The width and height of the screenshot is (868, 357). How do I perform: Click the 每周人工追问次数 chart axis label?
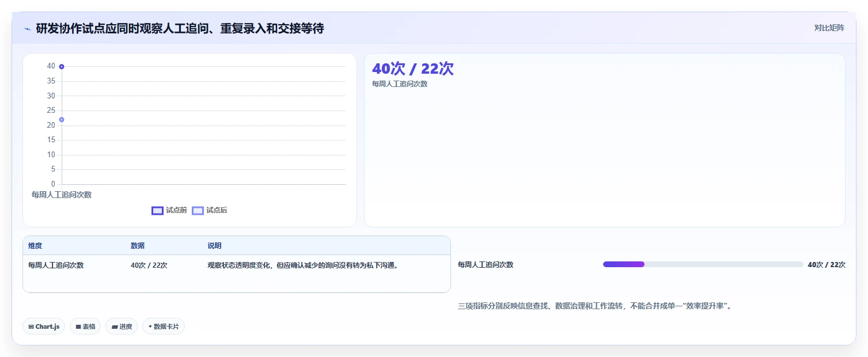[62, 195]
